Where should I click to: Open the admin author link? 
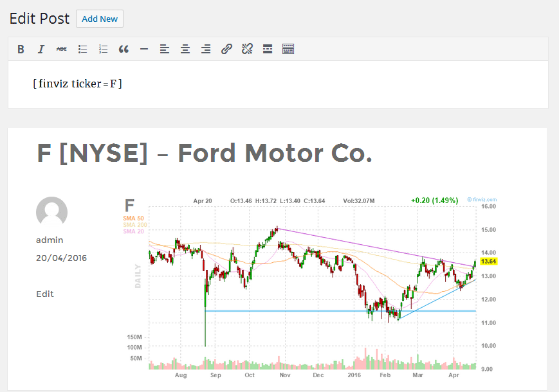click(50, 240)
